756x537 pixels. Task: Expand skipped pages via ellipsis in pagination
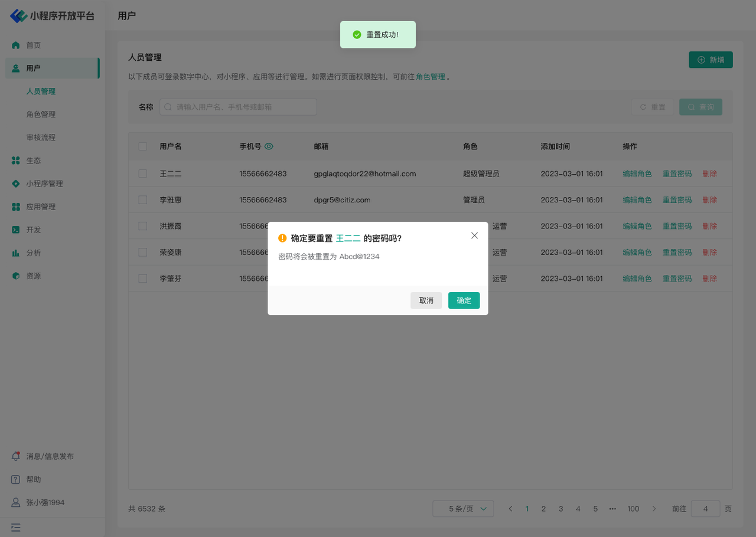click(612, 509)
